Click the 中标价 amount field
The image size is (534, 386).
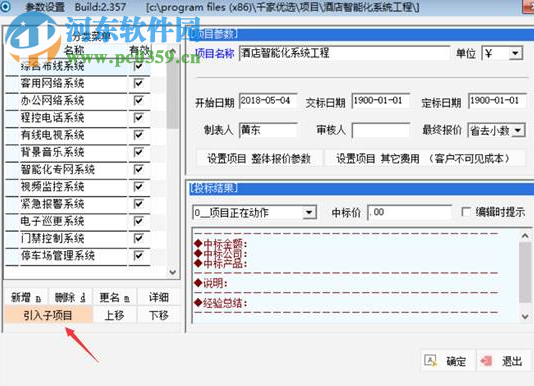coord(410,213)
